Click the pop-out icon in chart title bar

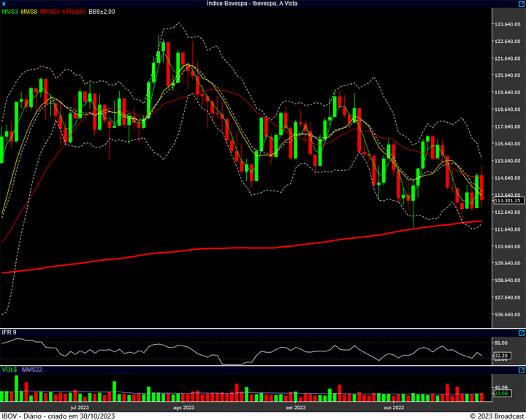[x=521, y=4]
